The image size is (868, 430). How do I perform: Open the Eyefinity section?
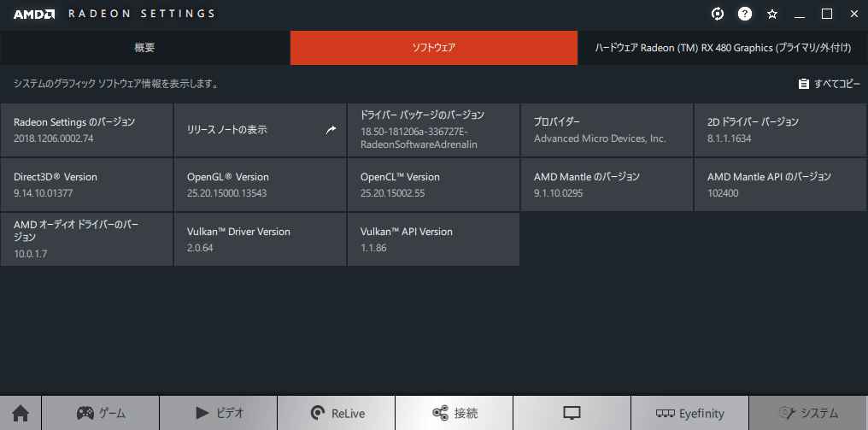(x=689, y=413)
